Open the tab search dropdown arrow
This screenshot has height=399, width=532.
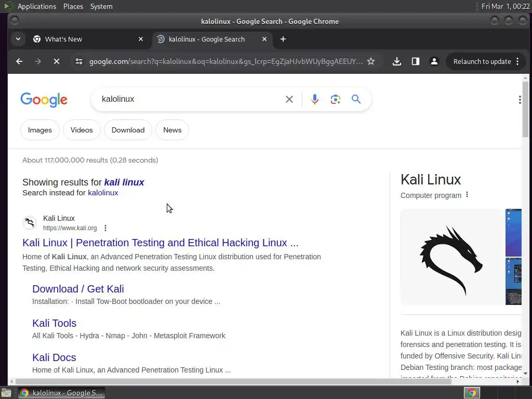coord(18,39)
